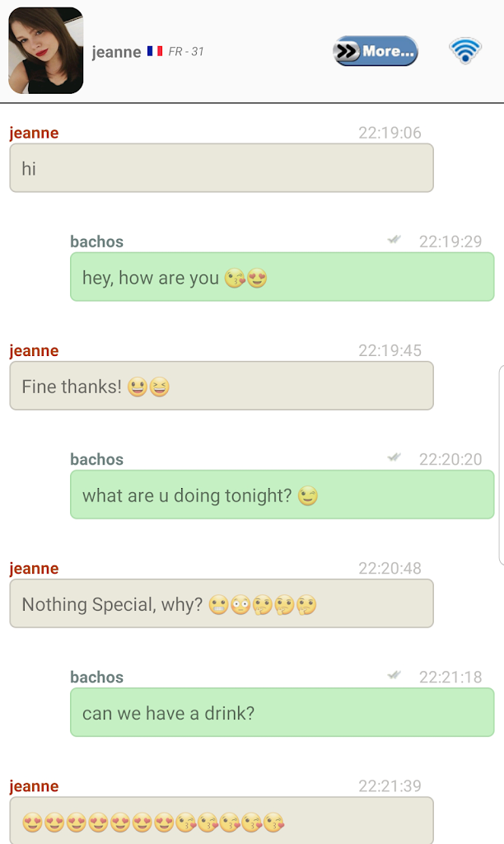Click the grimacing emoji after 'why?'

[218, 605]
